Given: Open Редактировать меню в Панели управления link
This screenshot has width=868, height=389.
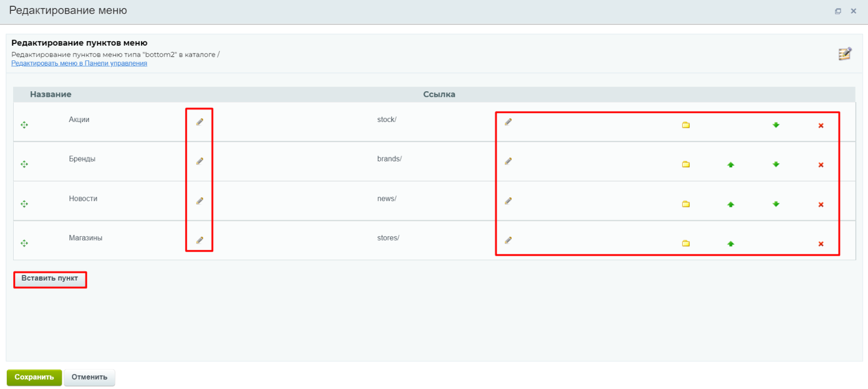Looking at the screenshot, I should point(79,64).
